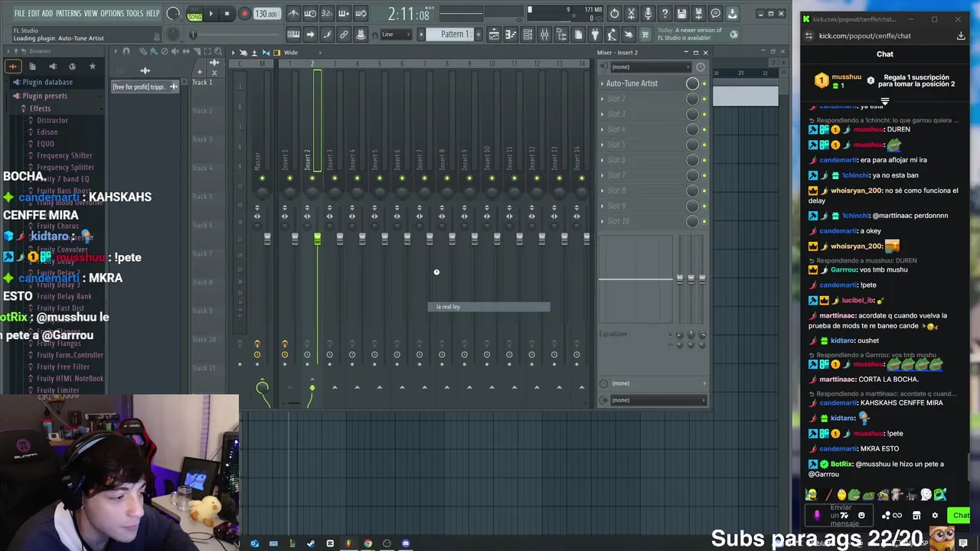Click the help question mark icon
Image resolution: width=980 pixels, height=551 pixels.
pos(665,14)
